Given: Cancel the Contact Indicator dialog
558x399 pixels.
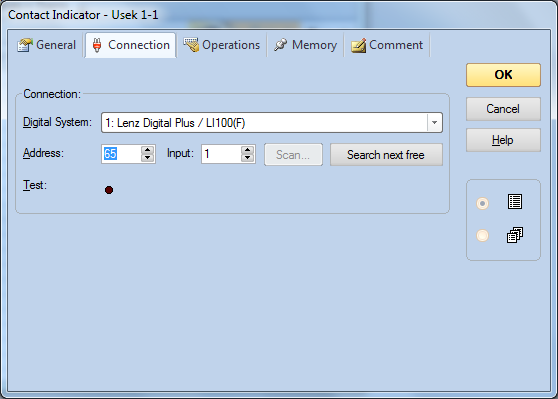Looking at the screenshot, I should (x=503, y=109).
